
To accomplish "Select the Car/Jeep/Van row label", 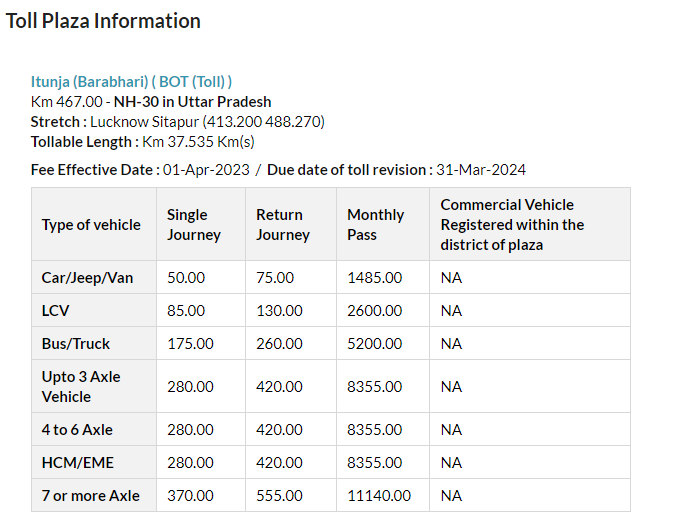I will 87,278.
